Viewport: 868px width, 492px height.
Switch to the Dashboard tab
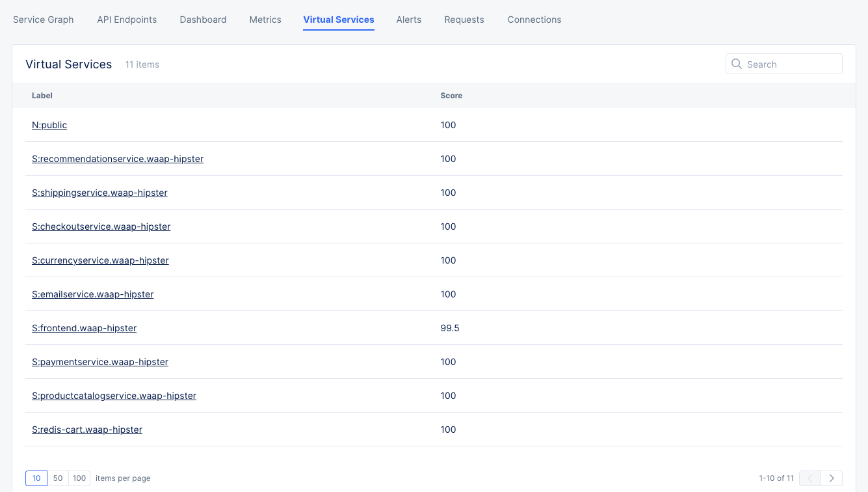tap(203, 20)
